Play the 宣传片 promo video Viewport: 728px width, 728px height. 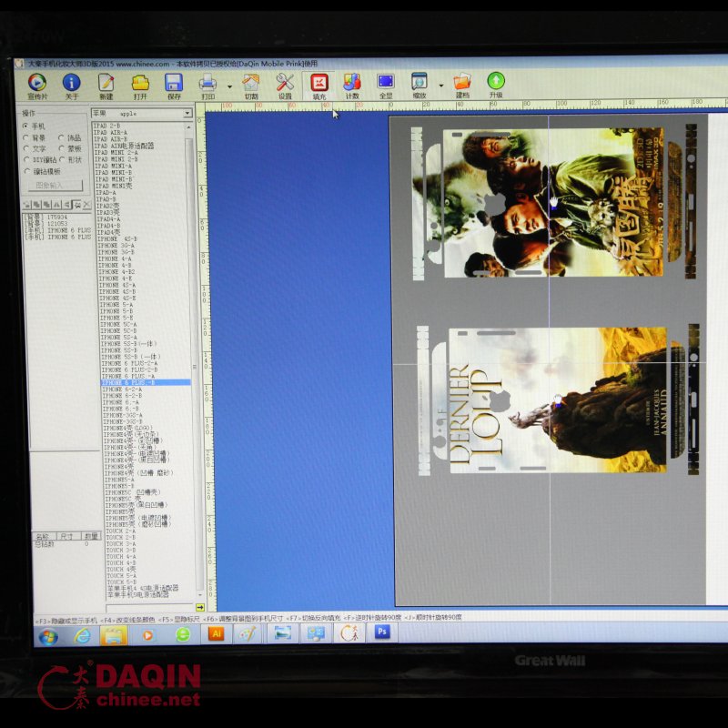coord(37,86)
